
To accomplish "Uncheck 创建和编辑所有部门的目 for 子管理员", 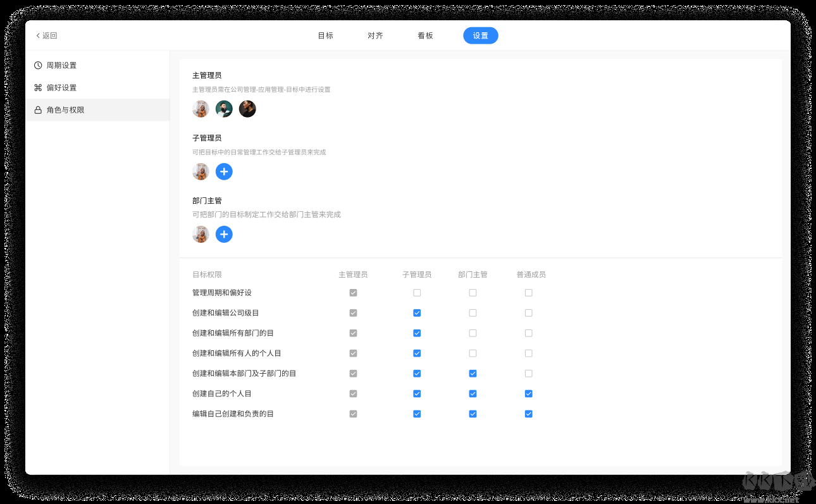I will (x=417, y=333).
